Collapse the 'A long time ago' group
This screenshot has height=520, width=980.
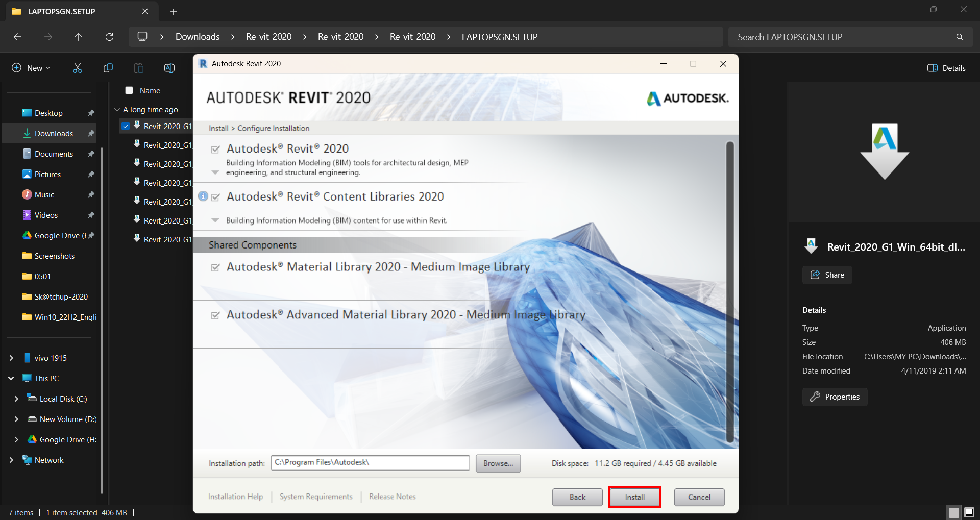(x=116, y=109)
